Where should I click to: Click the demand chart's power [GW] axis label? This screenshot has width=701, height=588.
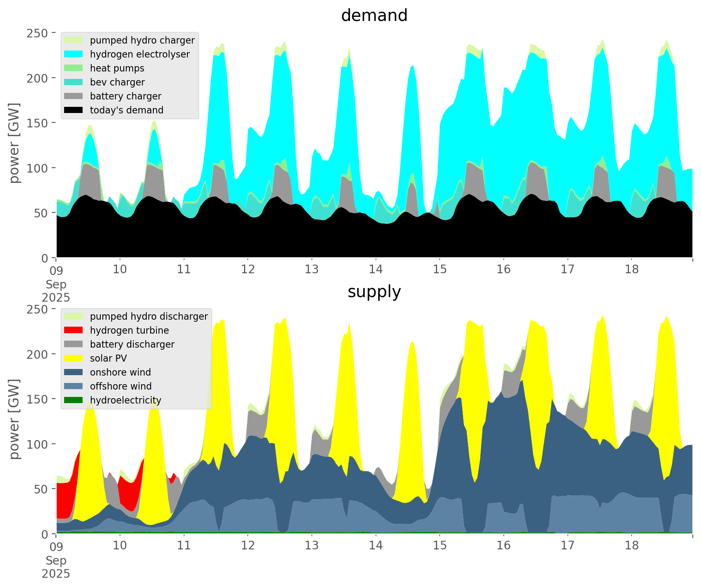(x=14, y=143)
